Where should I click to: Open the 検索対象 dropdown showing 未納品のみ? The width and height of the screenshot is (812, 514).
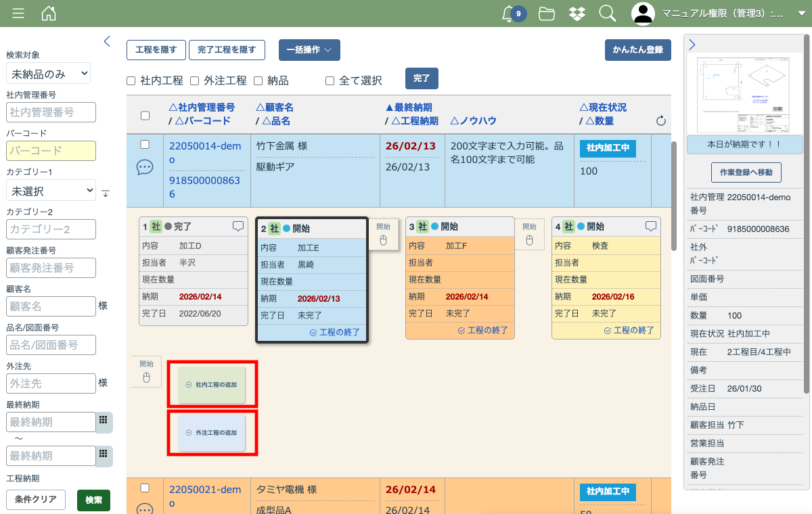tap(48, 74)
